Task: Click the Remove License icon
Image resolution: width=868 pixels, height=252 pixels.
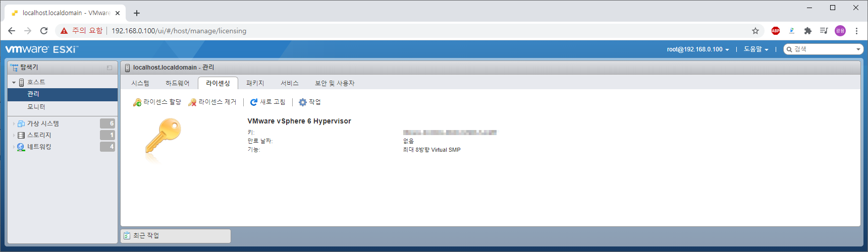Action: coord(192,102)
